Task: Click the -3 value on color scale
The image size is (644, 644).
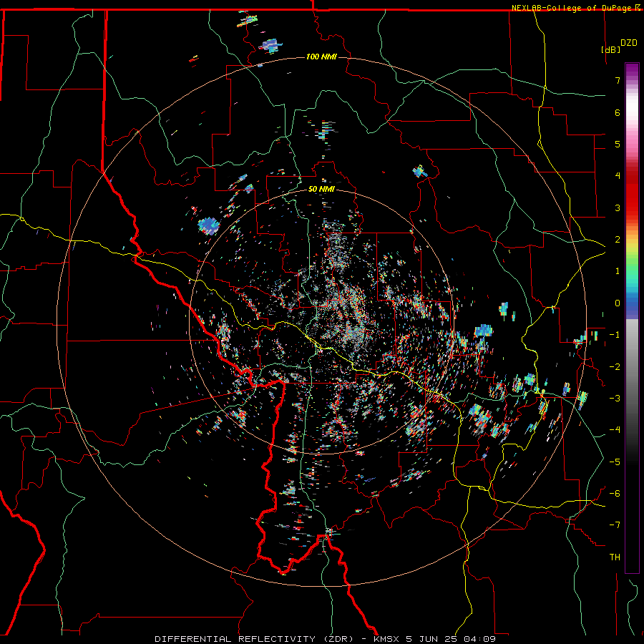Action: [615, 398]
